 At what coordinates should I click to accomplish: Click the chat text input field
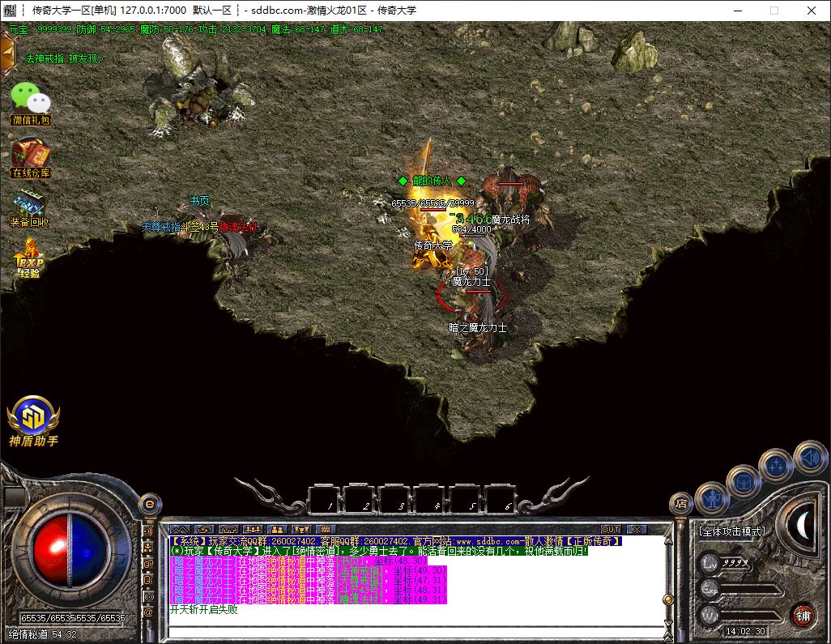click(416, 632)
